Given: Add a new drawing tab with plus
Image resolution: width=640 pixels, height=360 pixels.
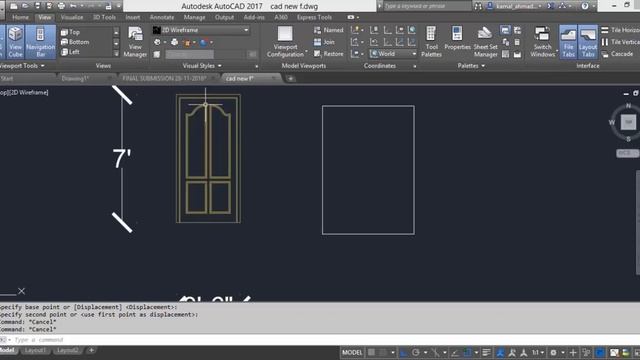Looking at the screenshot, I should pyautogui.click(x=290, y=78).
